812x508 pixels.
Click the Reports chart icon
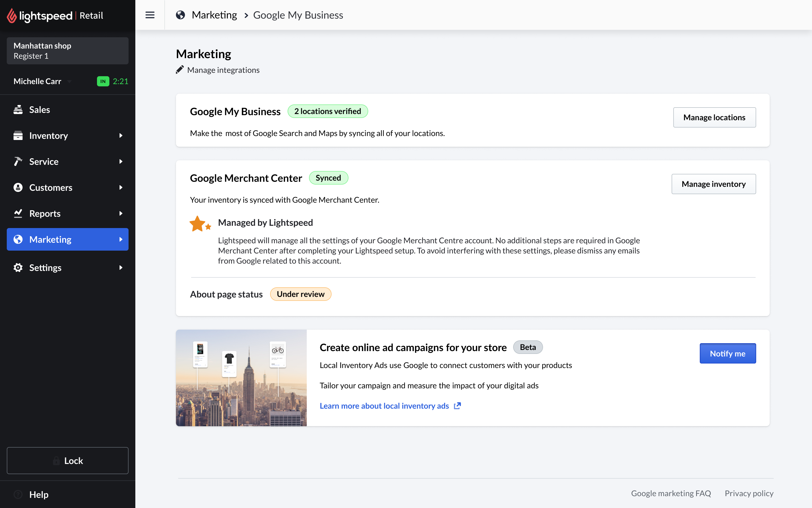pos(18,213)
